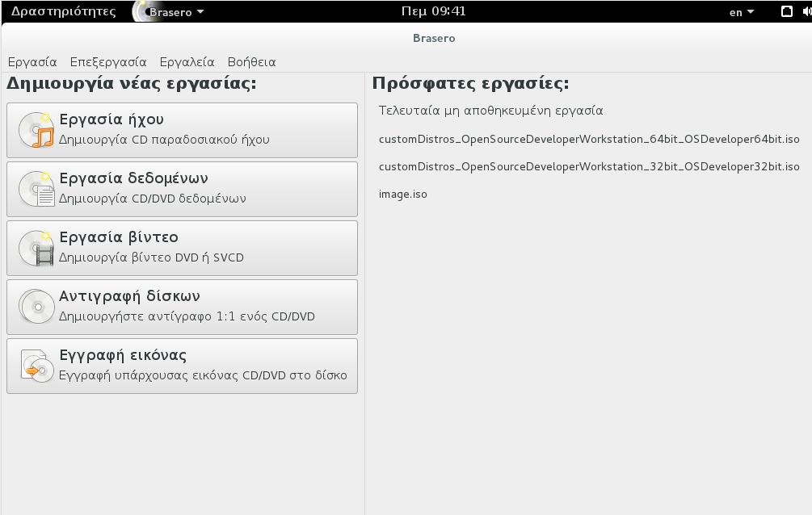Open recent OSDeveloper32bit.iso project
The width and height of the screenshot is (812, 515).
[x=589, y=166]
